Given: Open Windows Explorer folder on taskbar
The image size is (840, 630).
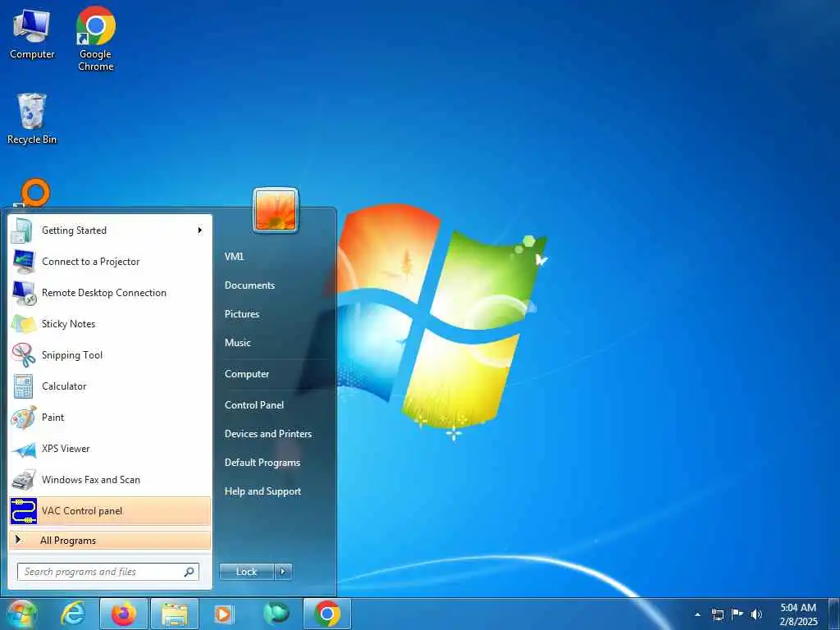Looking at the screenshot, I should [175, 615].
